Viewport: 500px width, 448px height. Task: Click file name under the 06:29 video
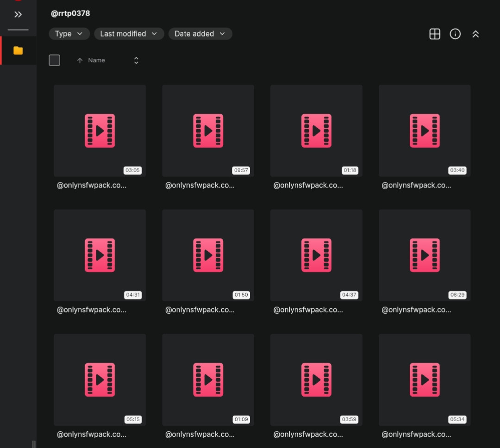tap(417, 310)
